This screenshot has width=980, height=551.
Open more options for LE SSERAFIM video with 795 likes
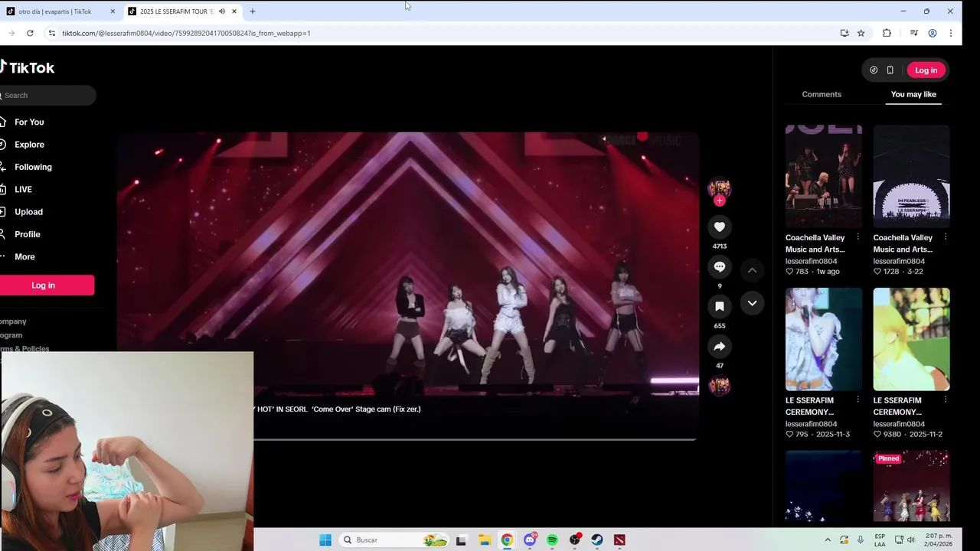coord(857,399)
